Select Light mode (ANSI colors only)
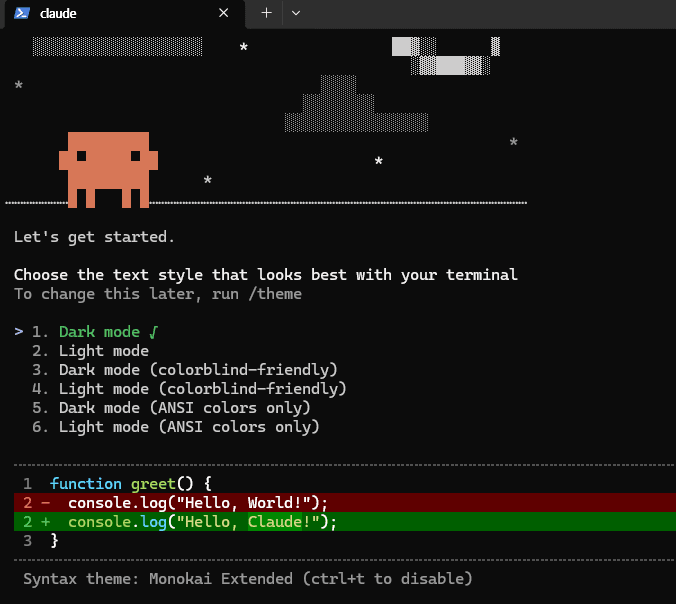The height and width of the screenshot is (604, 676). tap(189, 427)
